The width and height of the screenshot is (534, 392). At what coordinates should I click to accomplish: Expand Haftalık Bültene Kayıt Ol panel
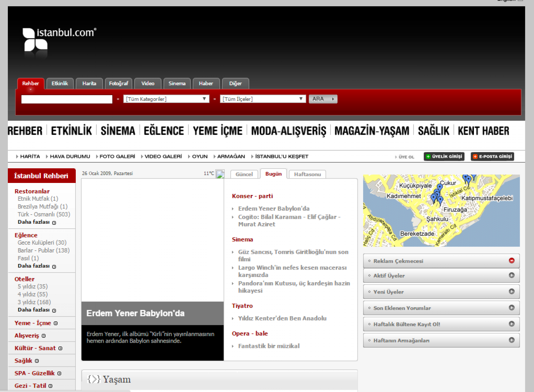(x=511, y=324)
